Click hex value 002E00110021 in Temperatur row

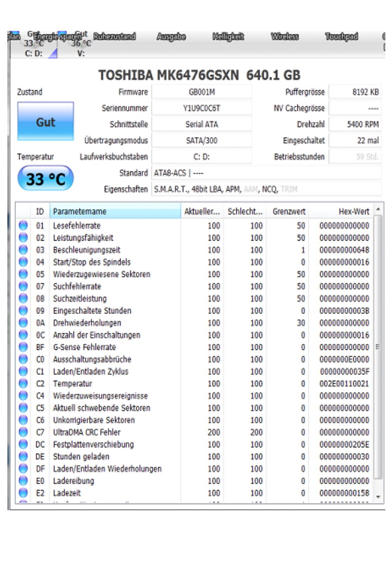point(344,384)
